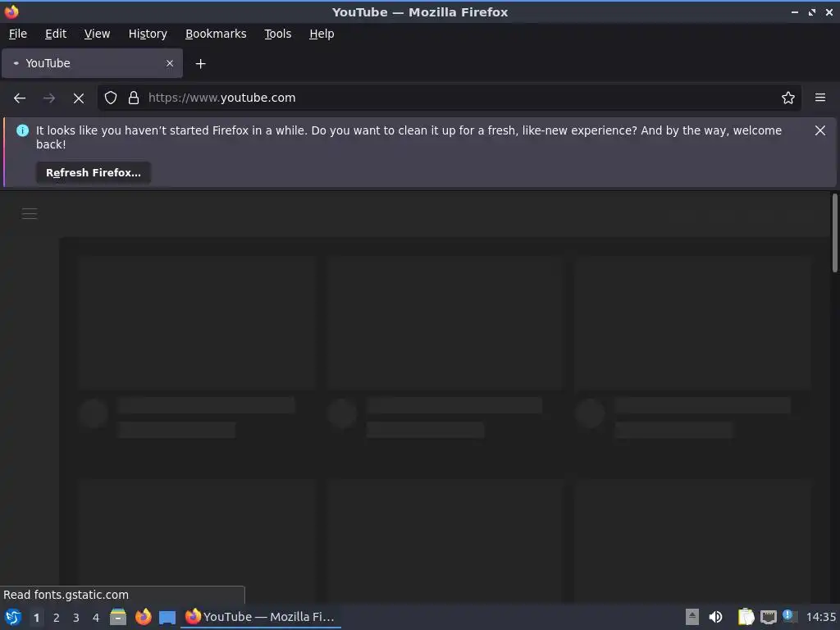Viewport: 840px width, 630px height.
Task: Switch to workspace 3
Action: pos(76,618)
